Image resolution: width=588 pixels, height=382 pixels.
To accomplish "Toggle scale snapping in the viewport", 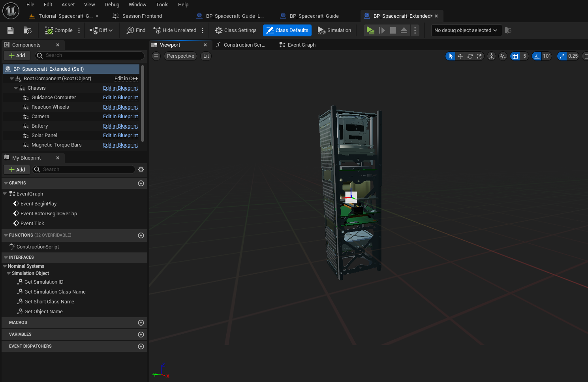I will point(562,56).
